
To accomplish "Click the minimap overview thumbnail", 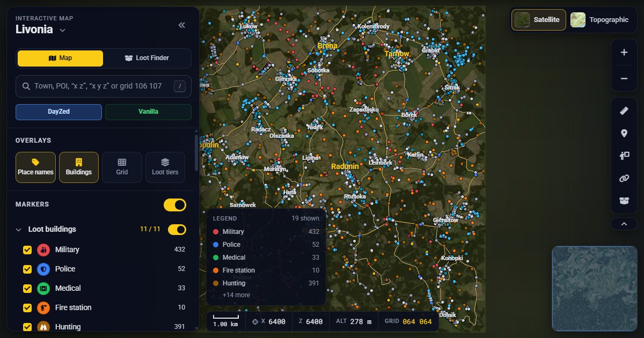I will point(594,288).
